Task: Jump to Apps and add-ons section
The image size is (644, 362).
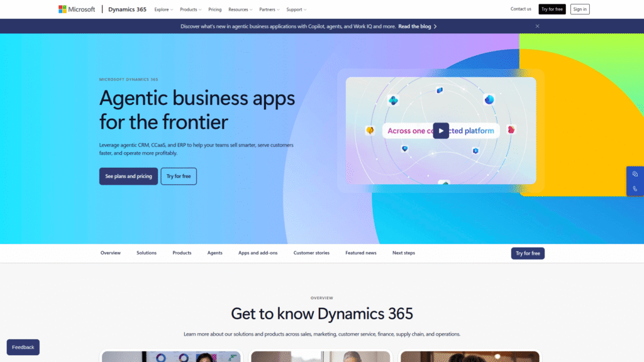Action: coord(258,253)
